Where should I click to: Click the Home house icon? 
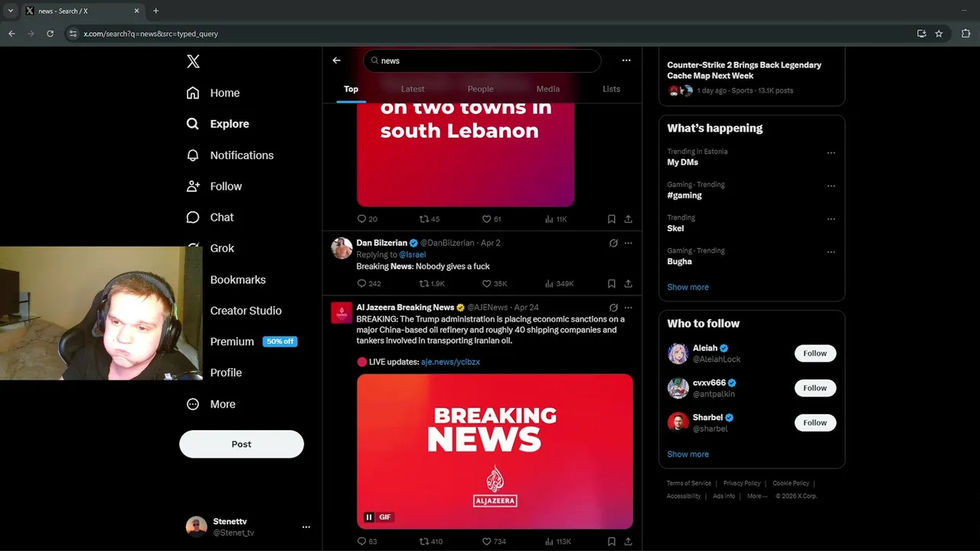pos(193,93)
